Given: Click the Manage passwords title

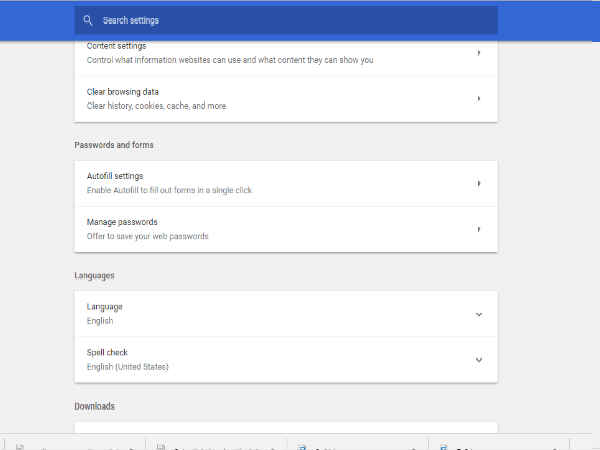Looking at the screenshot, I should (122, 222).
